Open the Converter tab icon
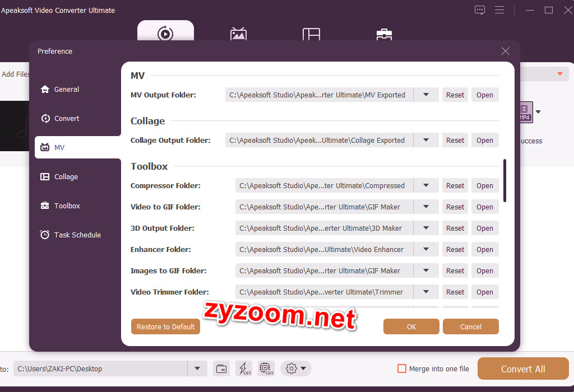The width and height of the screenshot is (574, 392). click(x=165, y=33)
